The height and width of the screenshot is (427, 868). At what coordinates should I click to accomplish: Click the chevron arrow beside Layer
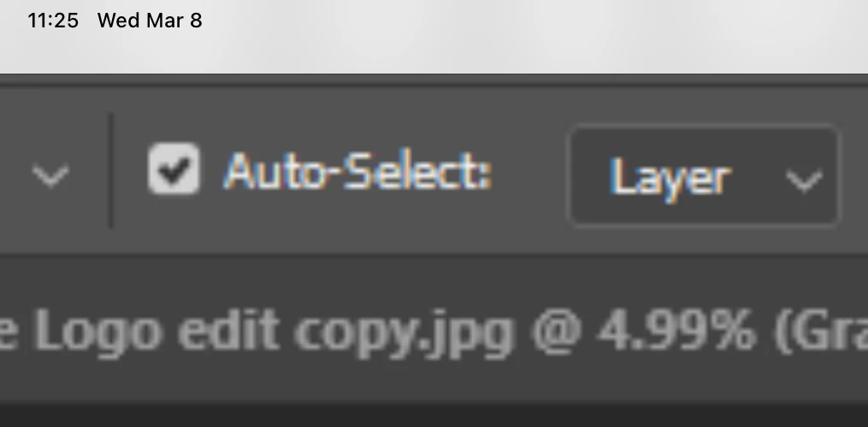tap(804, 181)
